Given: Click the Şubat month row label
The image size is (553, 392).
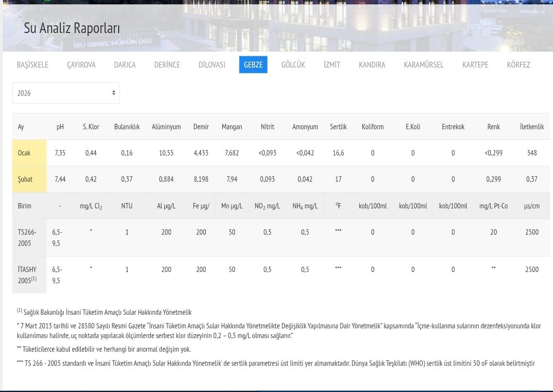Looking at the screenshot, I should (x=25, y=179).
